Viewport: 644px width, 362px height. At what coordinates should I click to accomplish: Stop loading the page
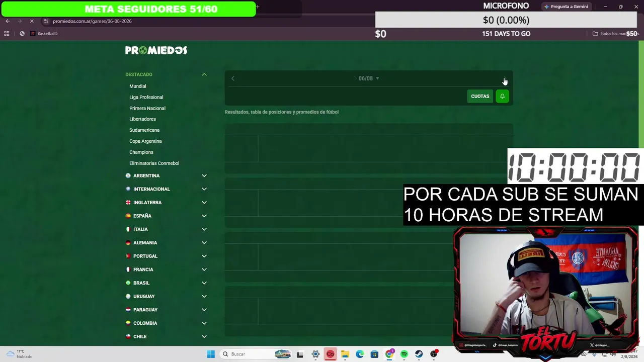(x=32, y=21)
